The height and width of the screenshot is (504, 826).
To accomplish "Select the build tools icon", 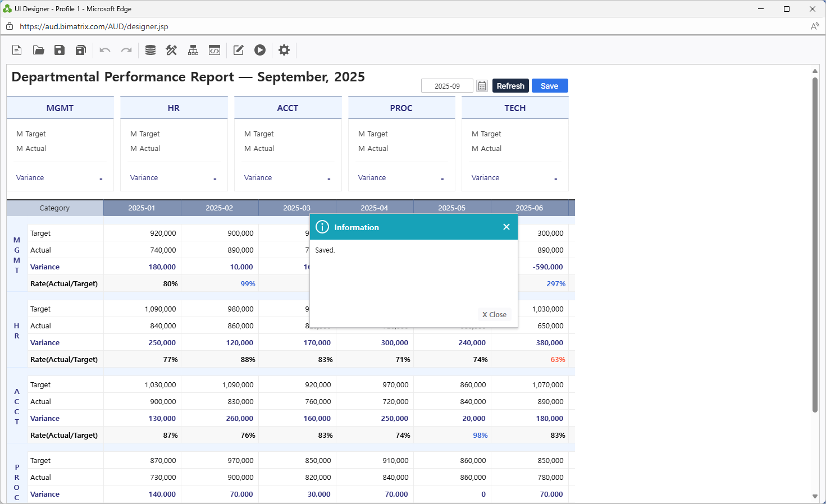I will coord(171,50).
